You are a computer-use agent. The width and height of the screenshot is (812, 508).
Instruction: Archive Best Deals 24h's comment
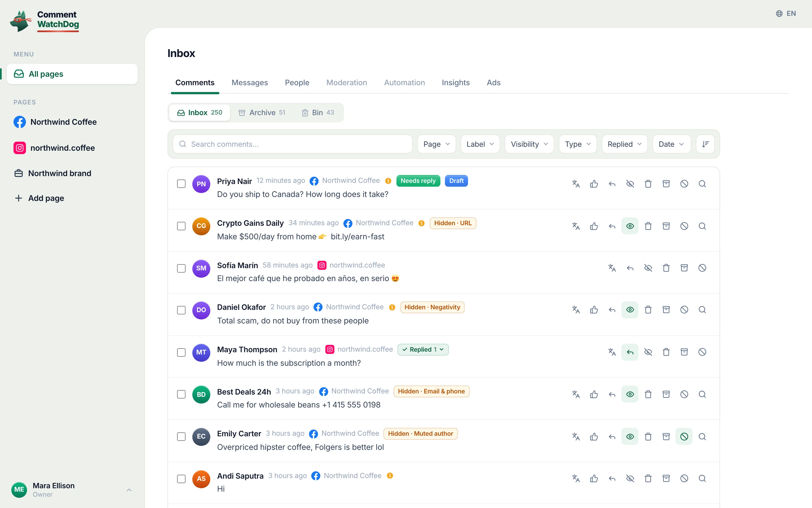click(667, 394)
